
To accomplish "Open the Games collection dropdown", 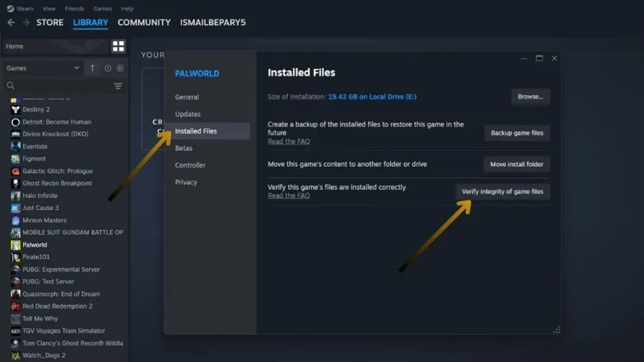I will 43,68.
